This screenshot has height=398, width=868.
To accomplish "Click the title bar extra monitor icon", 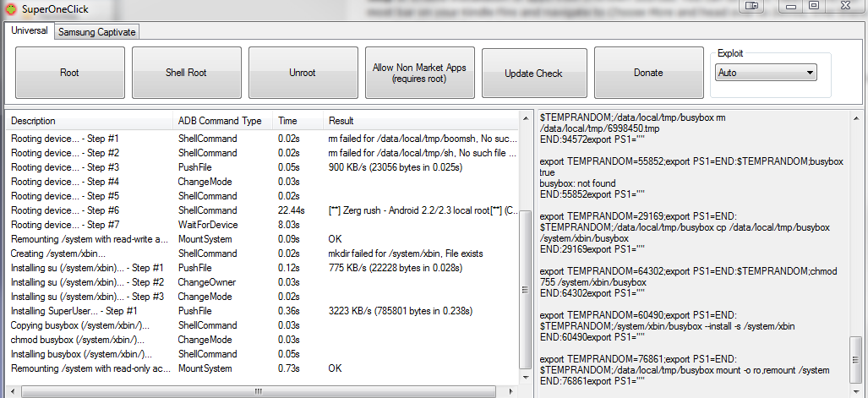I will pos(751,6).
